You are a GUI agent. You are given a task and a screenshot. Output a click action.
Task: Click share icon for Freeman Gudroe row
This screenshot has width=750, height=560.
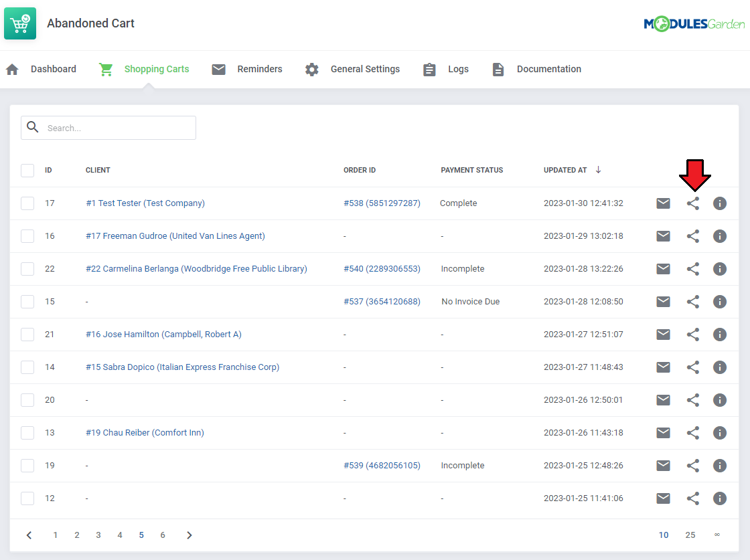tap(693, 236)
